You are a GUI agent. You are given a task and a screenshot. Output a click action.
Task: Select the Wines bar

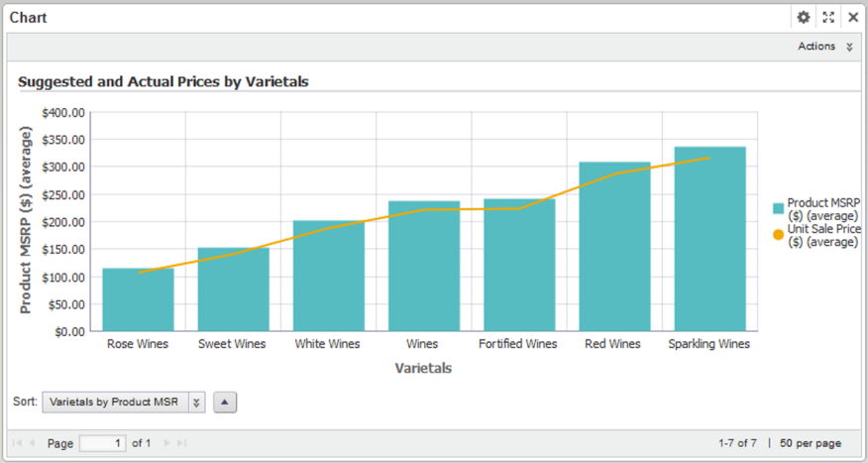coord(424,267)
